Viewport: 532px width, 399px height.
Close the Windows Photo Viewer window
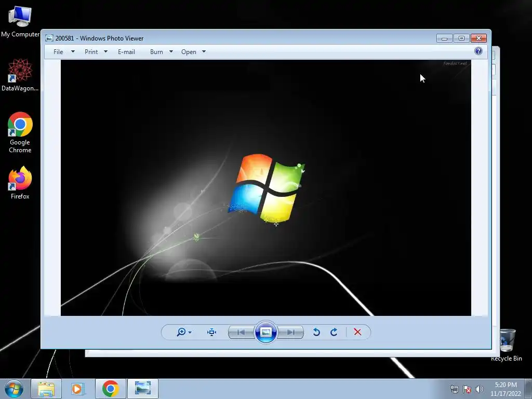pos(478,38)
